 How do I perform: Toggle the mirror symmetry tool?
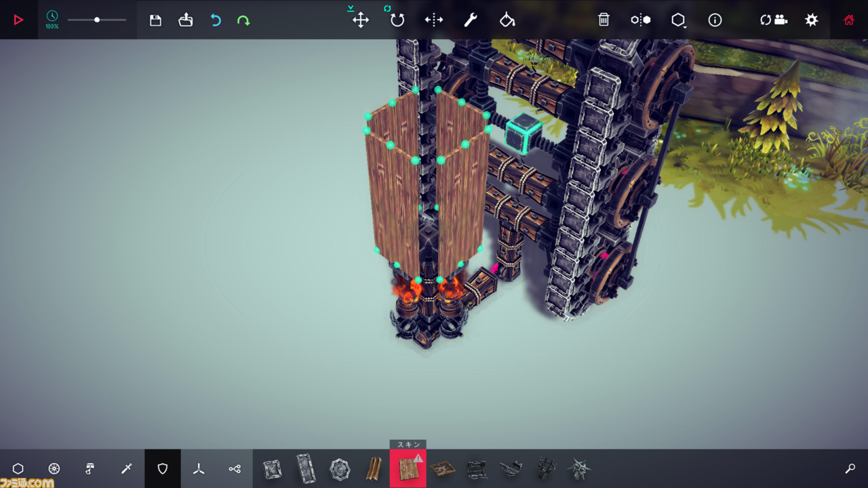click(434, 20)
